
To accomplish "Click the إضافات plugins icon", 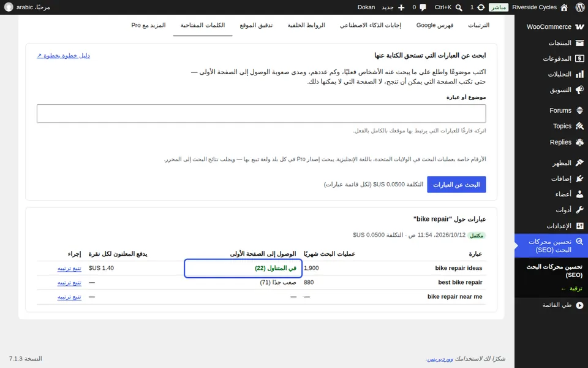I will (x=580, y=178).
